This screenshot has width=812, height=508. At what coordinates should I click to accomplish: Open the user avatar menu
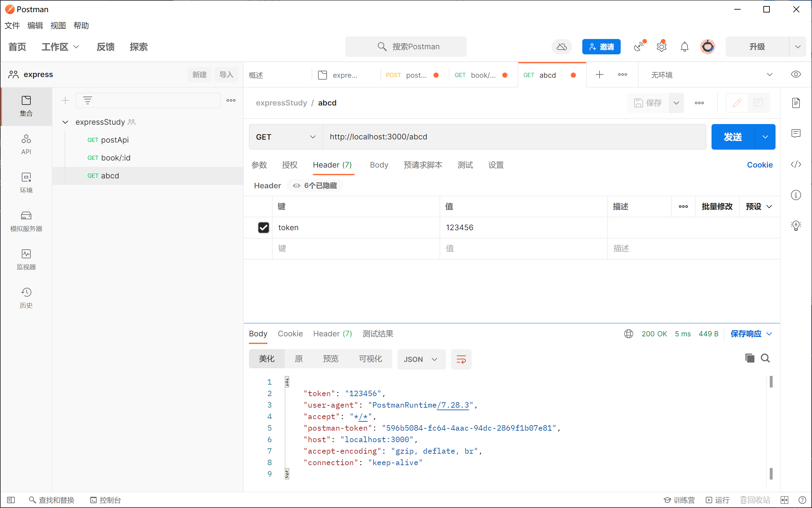[x=707, y=47]
